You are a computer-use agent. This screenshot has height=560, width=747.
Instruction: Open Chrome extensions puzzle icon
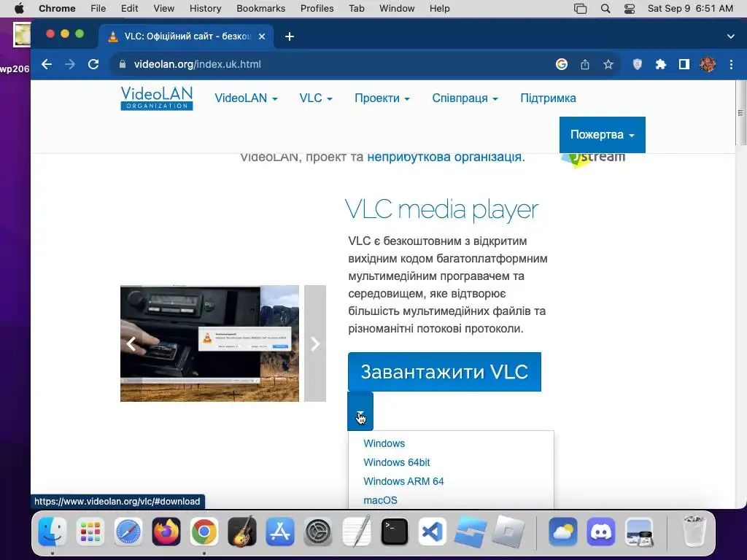click(660, 64)
